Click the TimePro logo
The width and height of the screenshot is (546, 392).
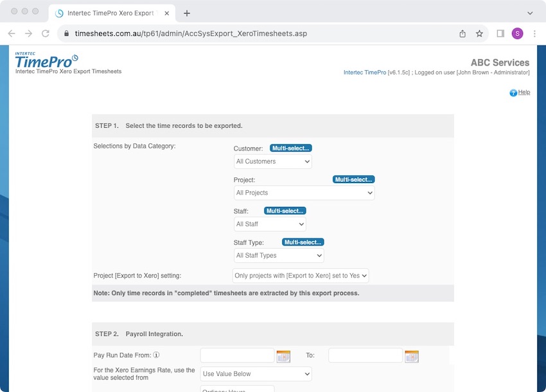pos(47,60)
